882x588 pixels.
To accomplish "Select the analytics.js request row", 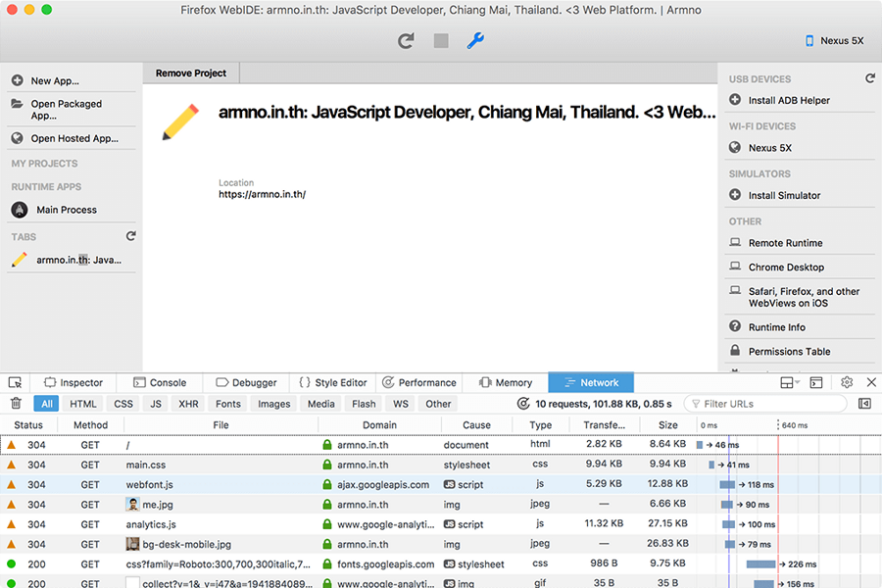I will point(441,524).
